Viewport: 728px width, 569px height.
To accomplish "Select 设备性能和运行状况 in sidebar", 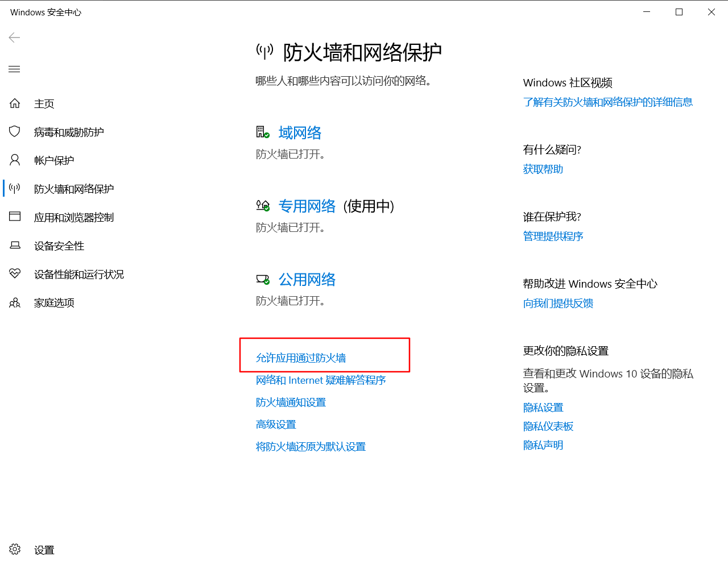I will pos(79,274).
